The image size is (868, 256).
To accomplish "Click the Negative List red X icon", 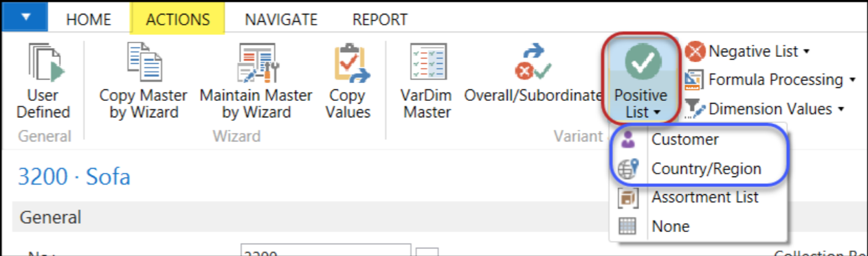I will [x=695, y=51].
